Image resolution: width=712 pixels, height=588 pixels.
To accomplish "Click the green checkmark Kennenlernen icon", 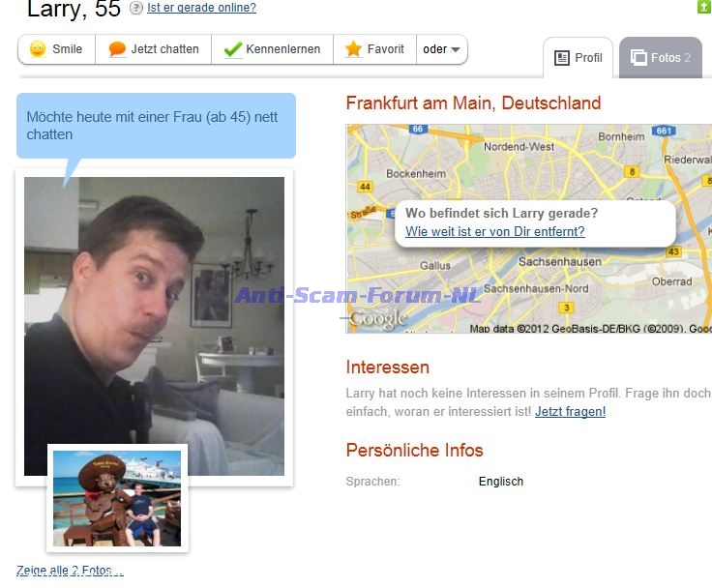I will point(232,49).
